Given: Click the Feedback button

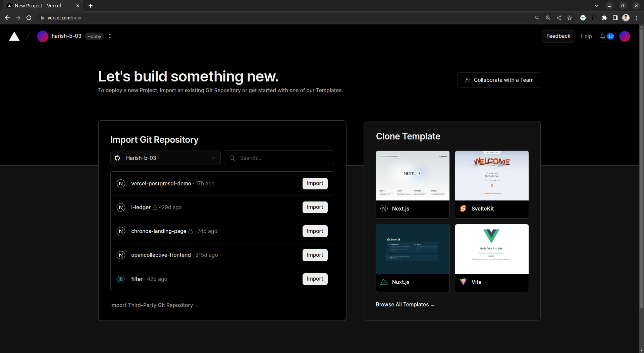Looking at the screenshot, I should 558,36.
